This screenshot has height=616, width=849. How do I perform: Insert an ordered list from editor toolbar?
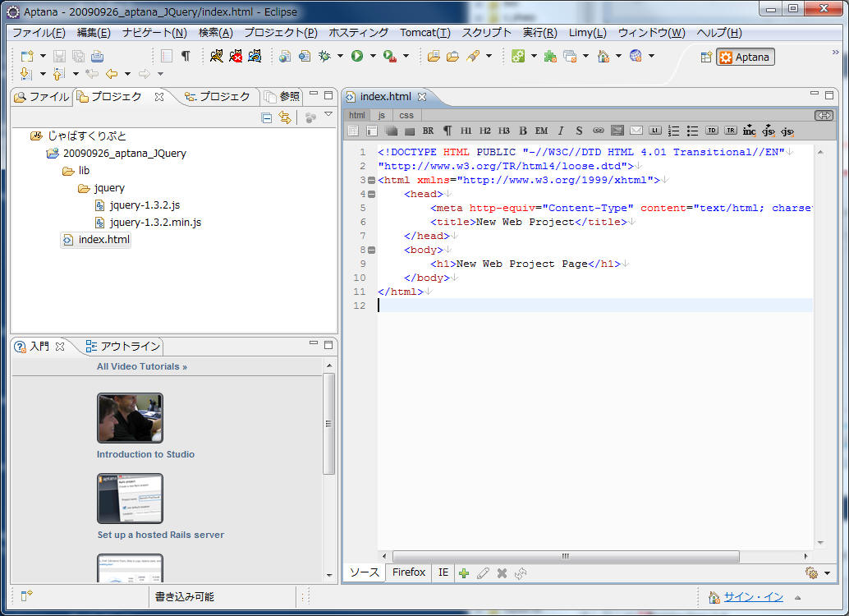click(673, 131)
